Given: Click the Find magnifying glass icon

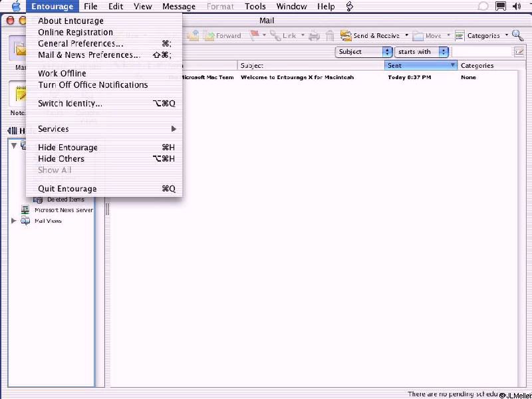Looking at the screenshot, I should click(518, 35).
